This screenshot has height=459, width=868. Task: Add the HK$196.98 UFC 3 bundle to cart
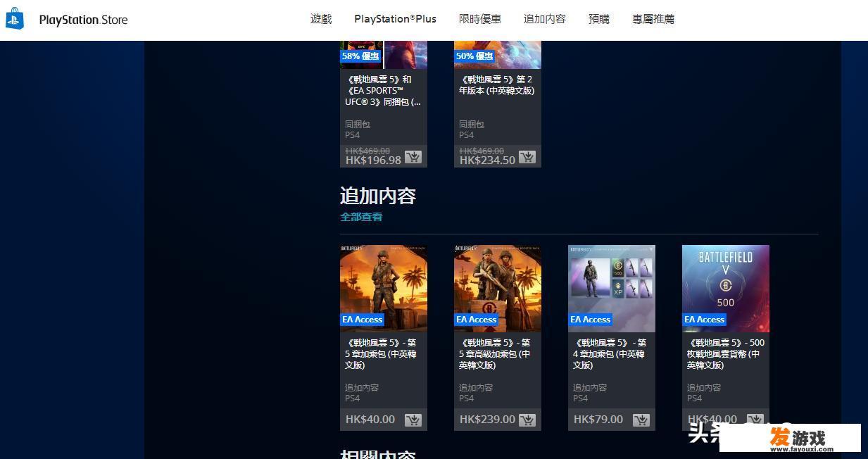click(413, 157)
